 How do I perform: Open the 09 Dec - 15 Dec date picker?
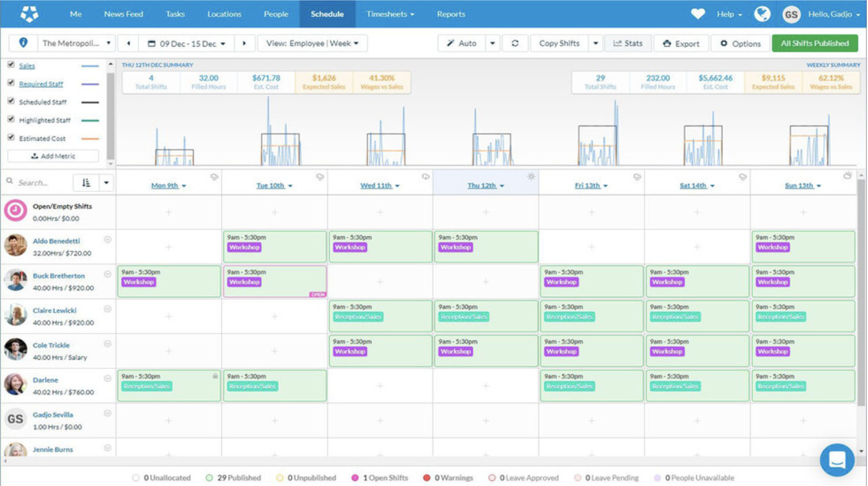(x=186, y=43)
